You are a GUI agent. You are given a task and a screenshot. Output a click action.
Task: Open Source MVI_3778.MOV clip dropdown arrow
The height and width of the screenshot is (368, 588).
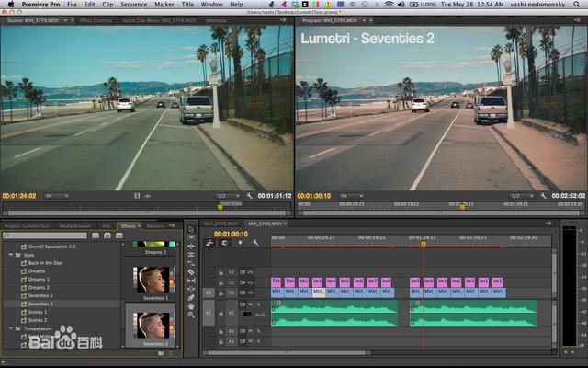(65, 20)
